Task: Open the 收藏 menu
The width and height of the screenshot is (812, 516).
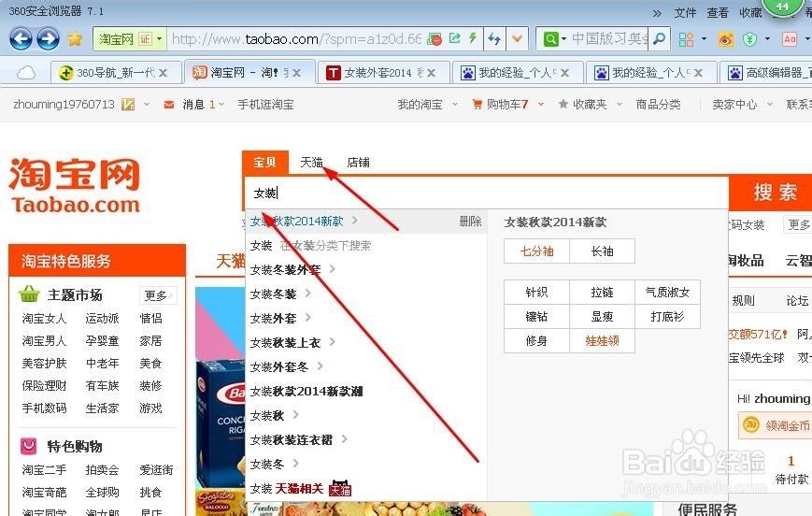Action: click(751, 12)
